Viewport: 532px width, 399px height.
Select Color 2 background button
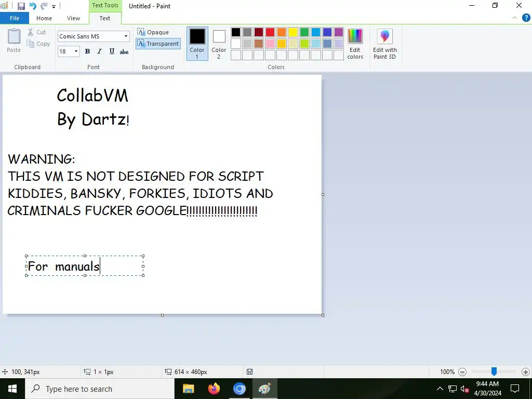pos(219,44)
